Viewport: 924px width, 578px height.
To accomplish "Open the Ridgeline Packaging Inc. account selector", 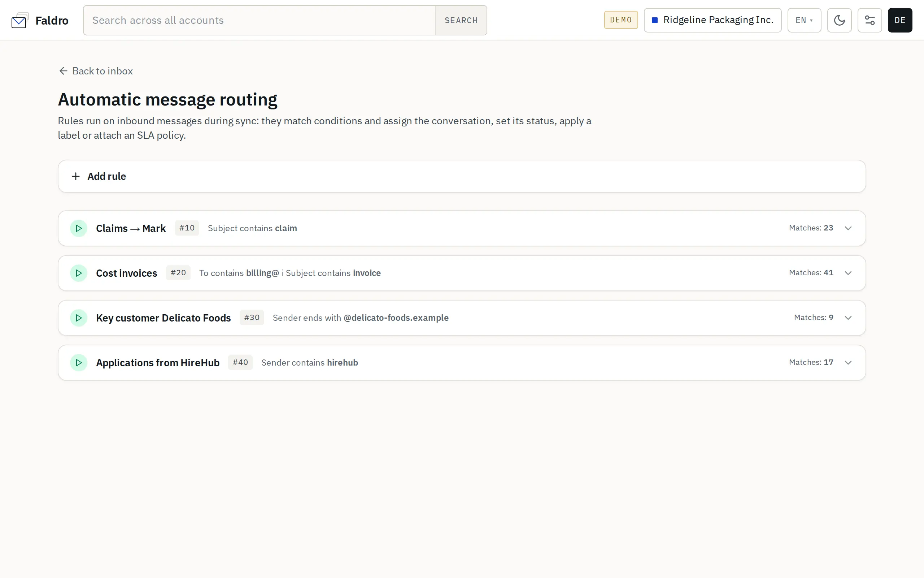I will click(712, 20).
